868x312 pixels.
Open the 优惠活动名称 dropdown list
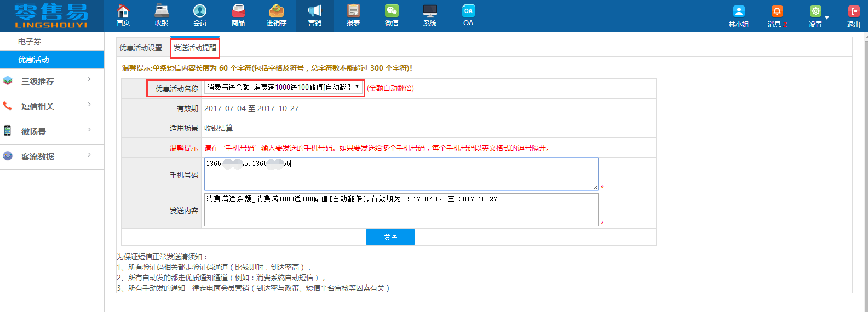coord(284,88)
